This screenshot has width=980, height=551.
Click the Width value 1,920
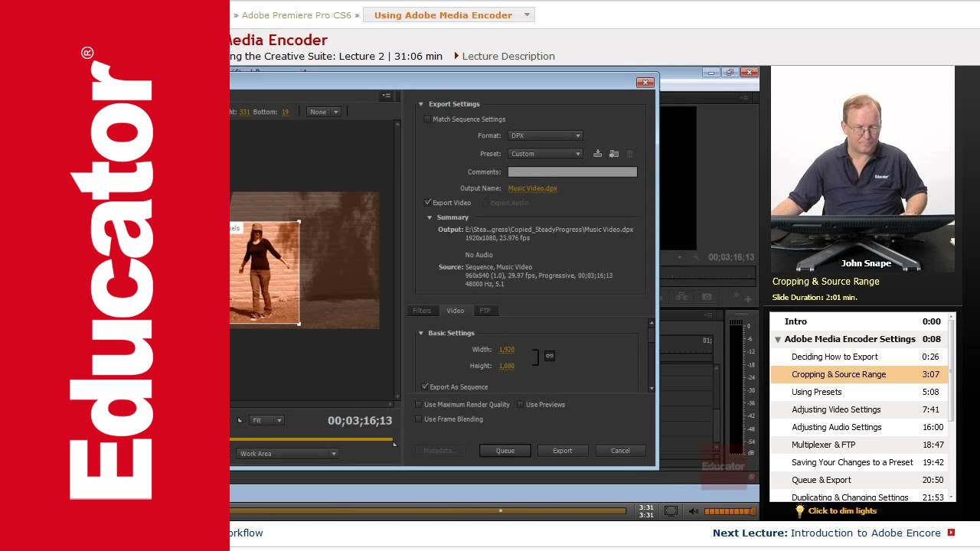(x=507, y=350)
